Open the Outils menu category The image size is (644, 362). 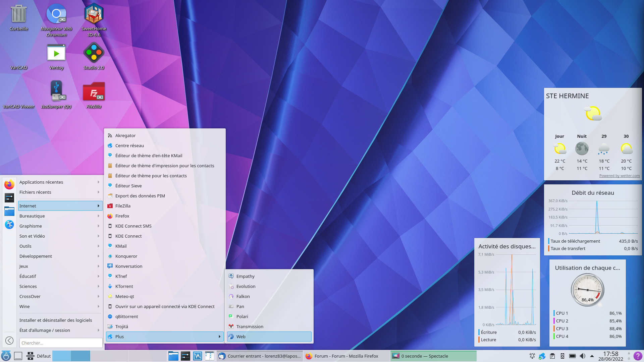pos(60,246)
